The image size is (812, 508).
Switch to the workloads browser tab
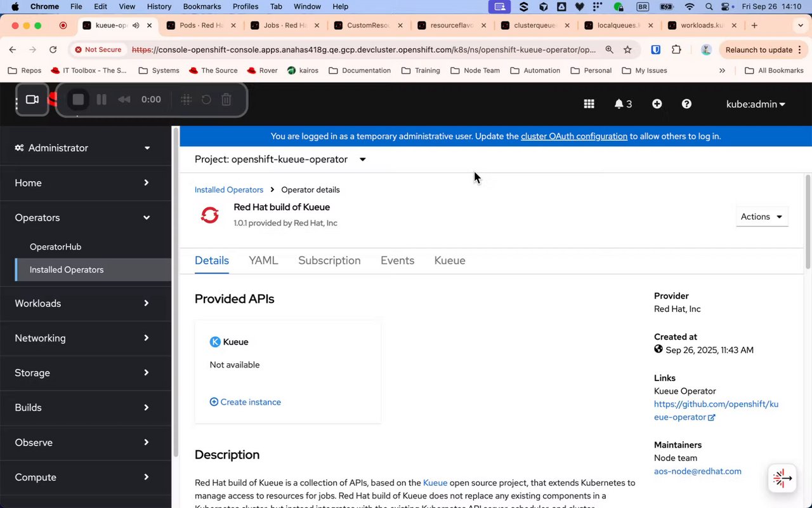(702, 25)
